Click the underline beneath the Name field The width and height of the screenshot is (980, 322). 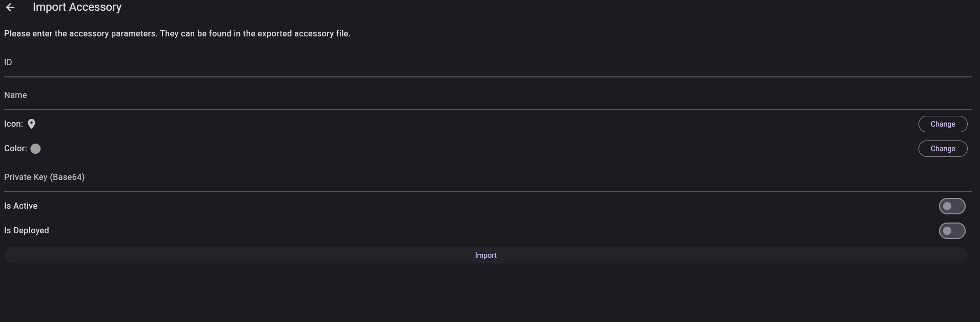488,110
